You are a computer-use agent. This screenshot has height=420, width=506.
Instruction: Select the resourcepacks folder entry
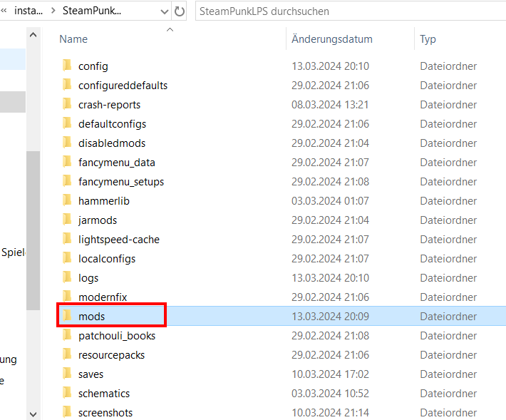click(111, 354)
